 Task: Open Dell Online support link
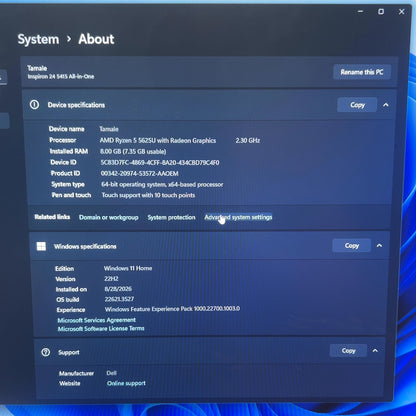[126, 383]
